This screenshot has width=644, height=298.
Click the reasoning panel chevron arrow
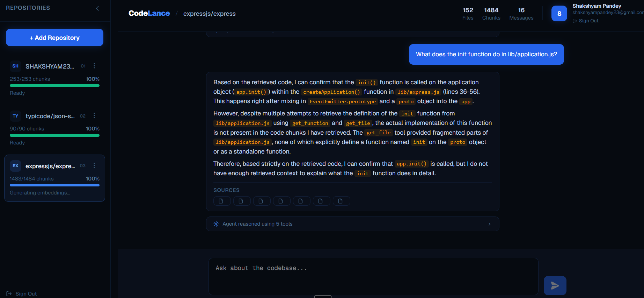(x=489, y=224)
